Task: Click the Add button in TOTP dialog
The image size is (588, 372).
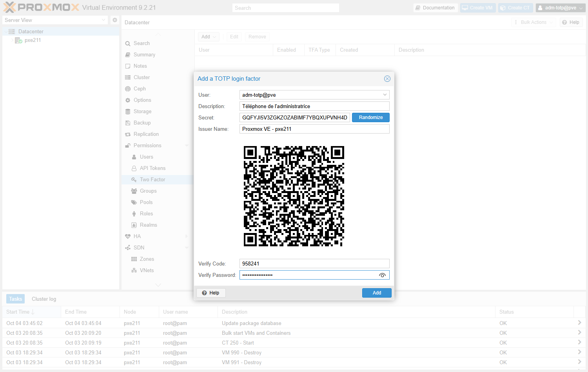Action: coord(377,293)
